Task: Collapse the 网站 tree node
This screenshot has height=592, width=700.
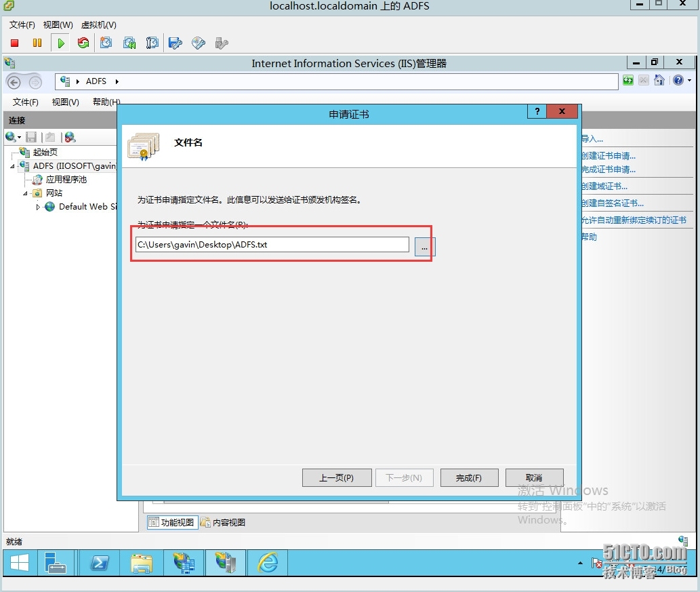Action: pyautogui.click(x=26, y=193)
